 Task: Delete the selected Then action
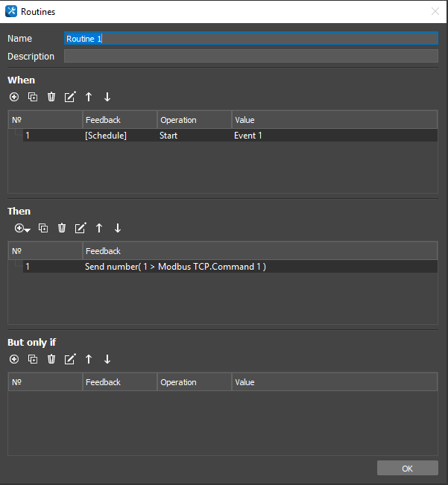(62, 228)
